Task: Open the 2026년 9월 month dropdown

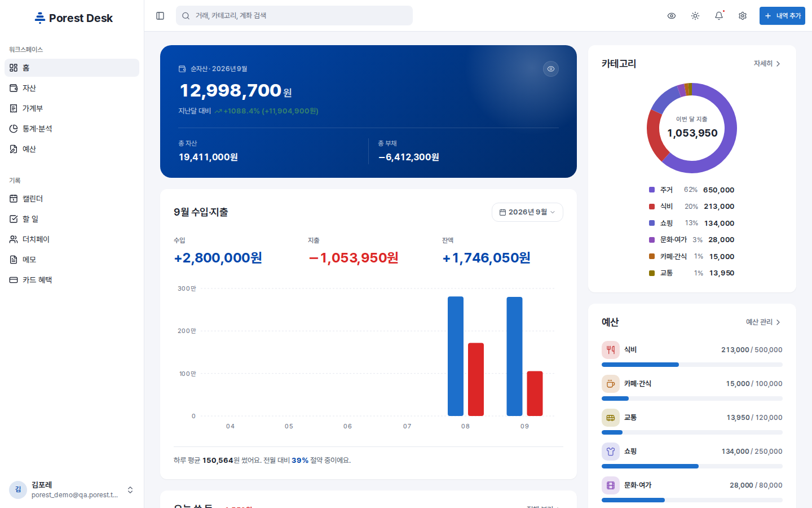Action: tap(527, 212)
